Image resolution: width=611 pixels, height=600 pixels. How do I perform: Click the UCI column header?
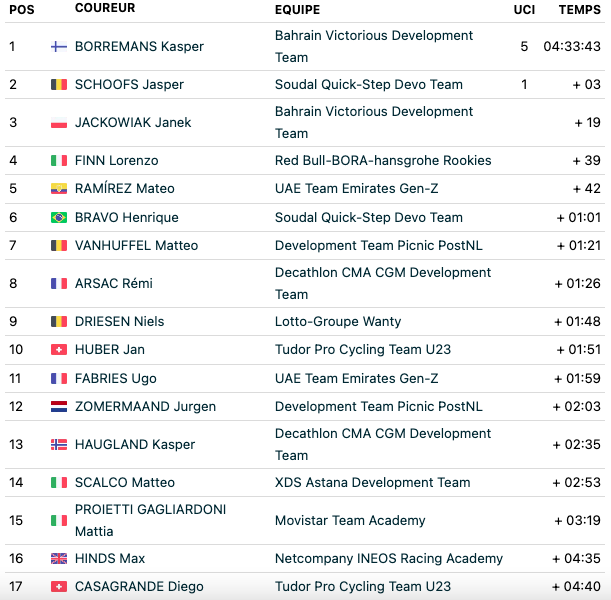point(524,10)
